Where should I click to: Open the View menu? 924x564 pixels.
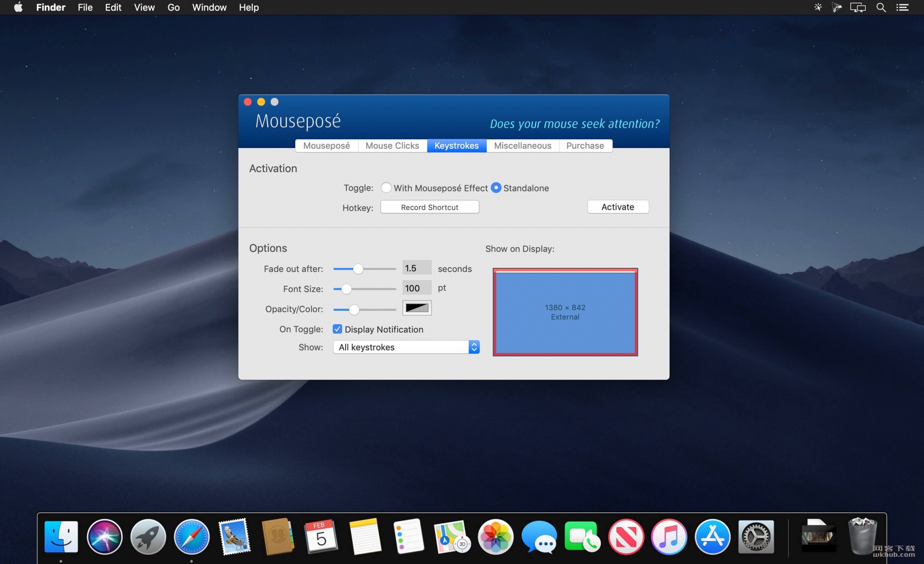click(x=144, y=7)
